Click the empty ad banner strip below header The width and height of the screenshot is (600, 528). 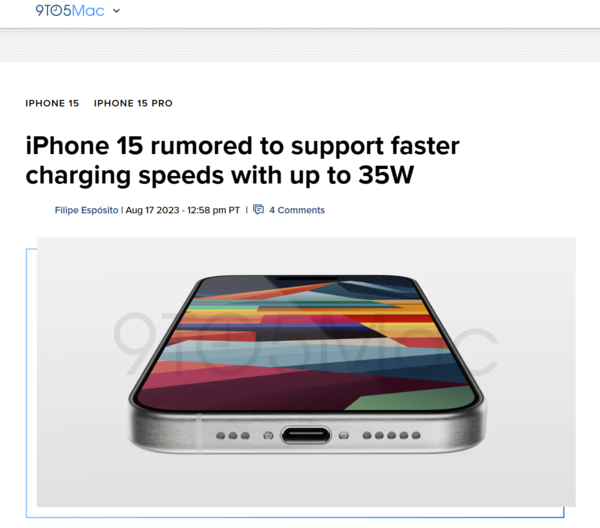300,45
